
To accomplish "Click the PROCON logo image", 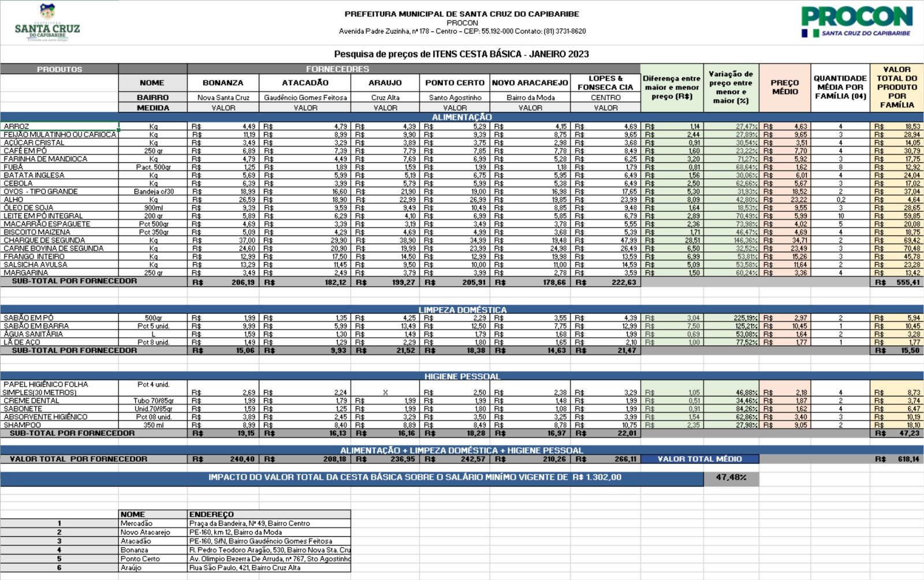I will pos(856,21).
